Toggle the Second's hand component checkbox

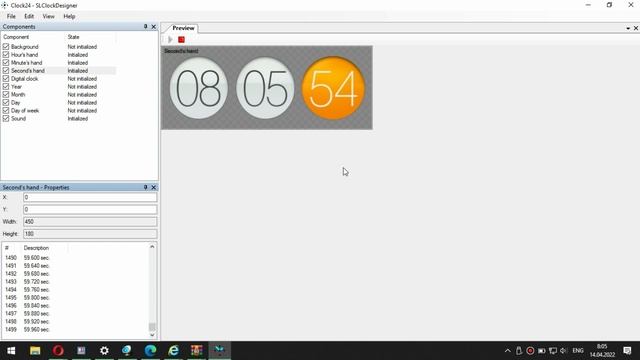coord(6,71)
